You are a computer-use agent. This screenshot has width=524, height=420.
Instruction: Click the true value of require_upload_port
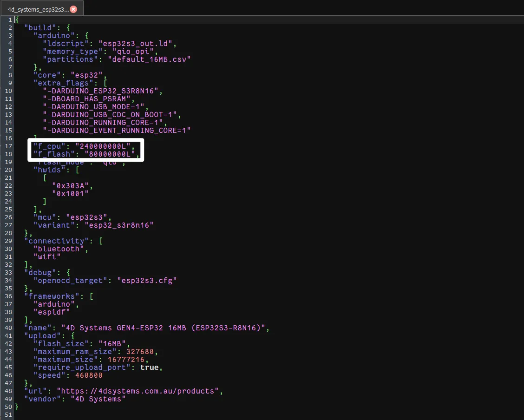149,367
